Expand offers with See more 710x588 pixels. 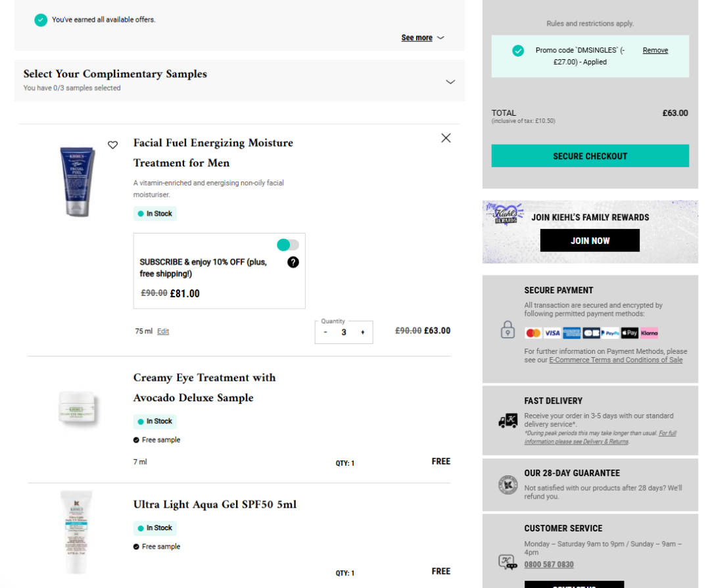(x=423, y=38)
